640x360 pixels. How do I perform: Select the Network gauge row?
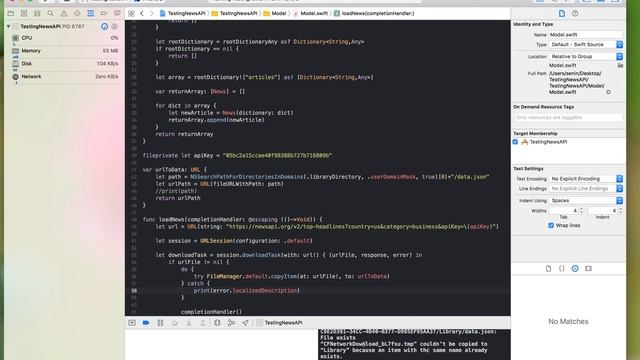[x=65, y=77]
